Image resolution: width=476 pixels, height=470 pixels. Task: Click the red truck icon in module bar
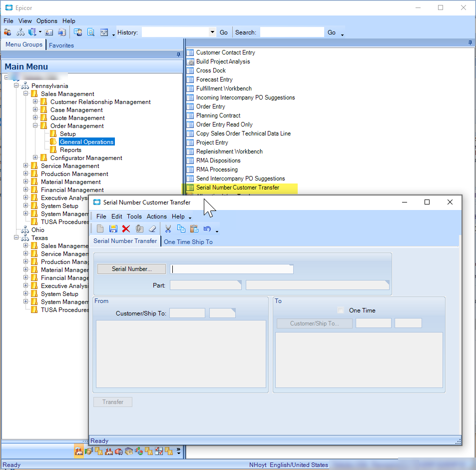point(119,451)
